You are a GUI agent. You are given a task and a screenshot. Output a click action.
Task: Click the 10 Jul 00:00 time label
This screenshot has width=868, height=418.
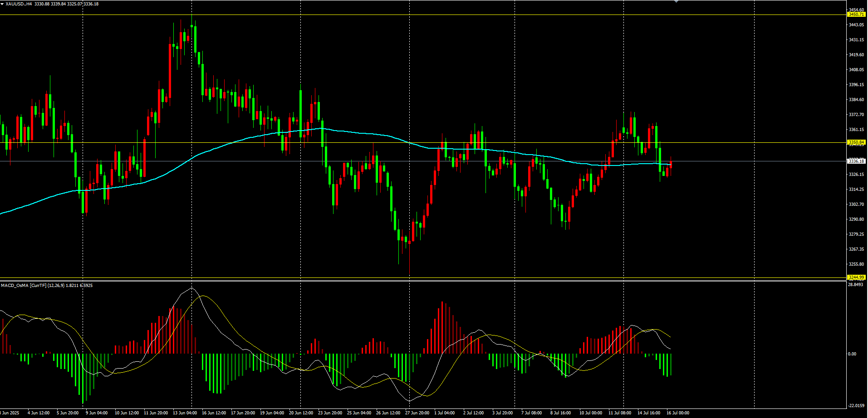[590, 413]
